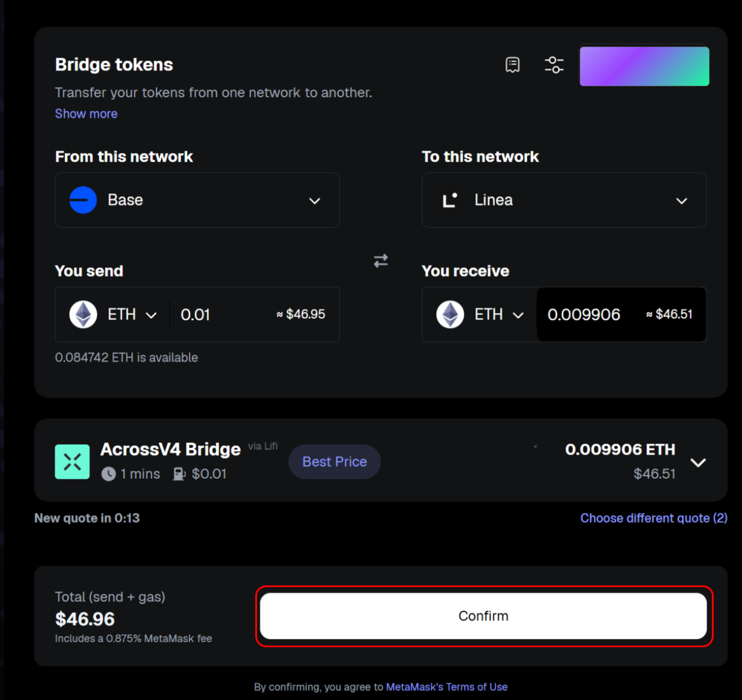Viewport: 742px width, 700px height.
Task: Swap networks with the arrows icon
Action: pyautogui.click(x=381, y=260)
